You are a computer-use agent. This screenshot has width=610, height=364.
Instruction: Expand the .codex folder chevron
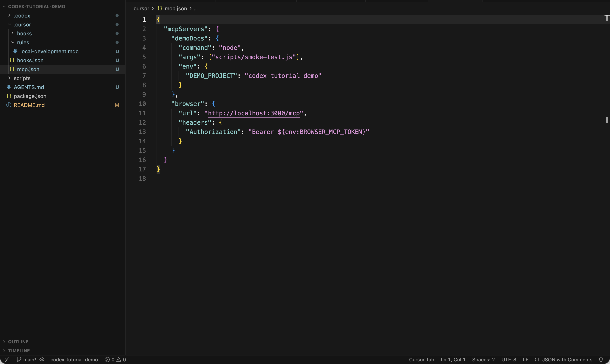click(9, 15)
